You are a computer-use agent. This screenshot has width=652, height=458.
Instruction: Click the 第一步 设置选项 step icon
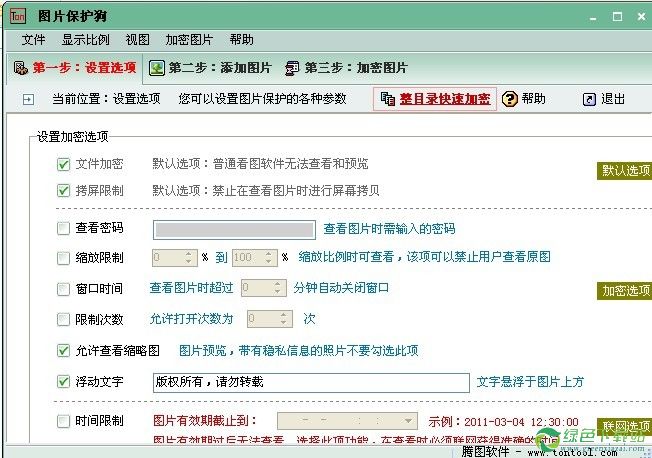19,69
